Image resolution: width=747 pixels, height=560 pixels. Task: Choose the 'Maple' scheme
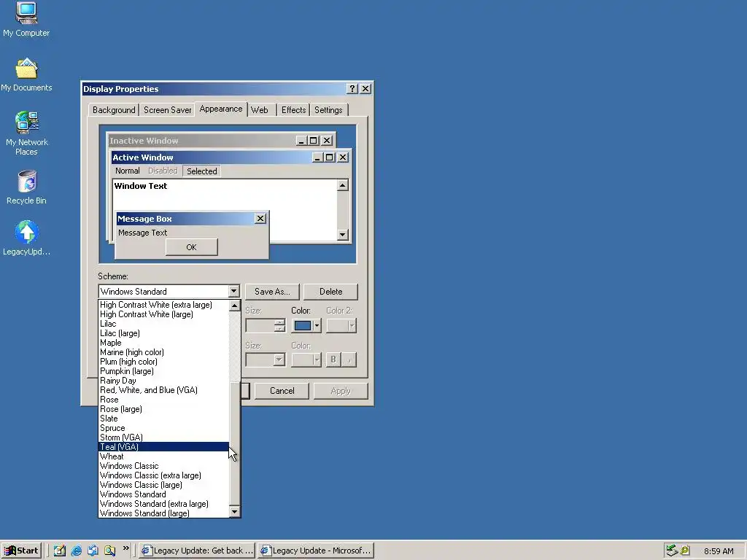(164, 343)
